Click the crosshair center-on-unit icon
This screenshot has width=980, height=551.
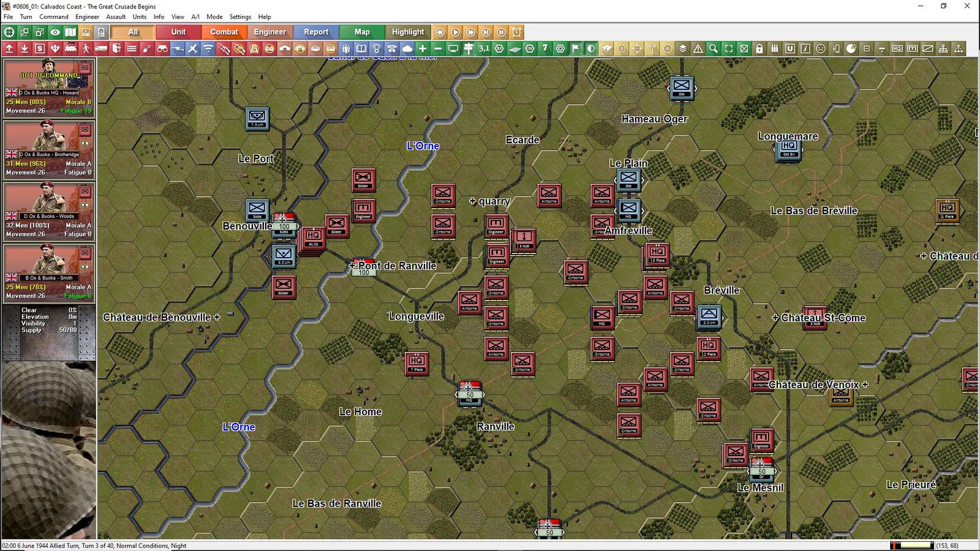tap(9, 32)
